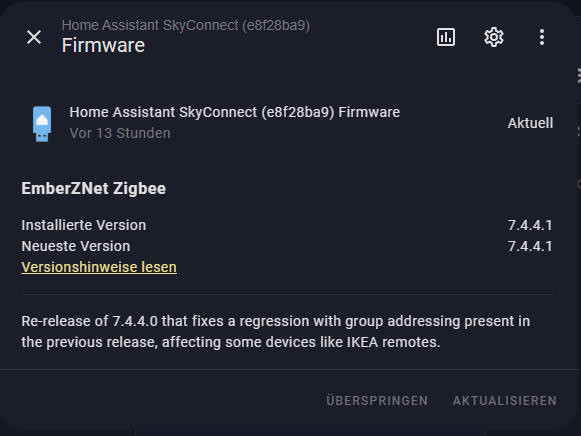Select the SkyConnect (e8f28ba9) Firmware entity name

click(235, 112)
